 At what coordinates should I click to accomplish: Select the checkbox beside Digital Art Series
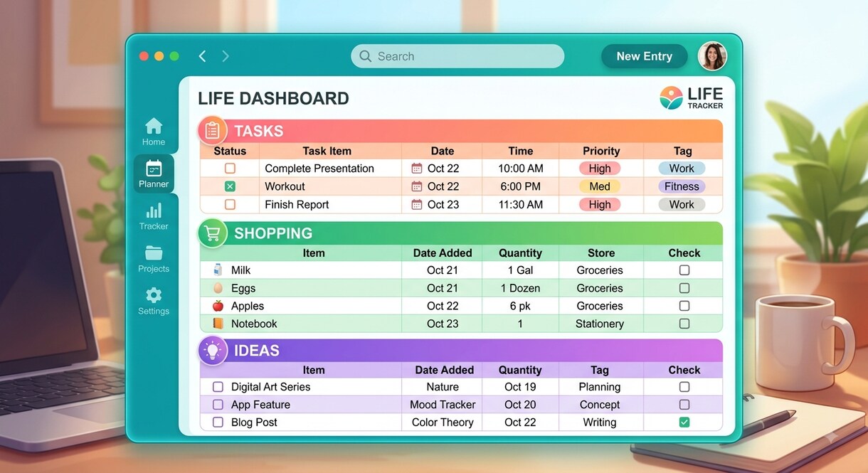click(218, 387)
